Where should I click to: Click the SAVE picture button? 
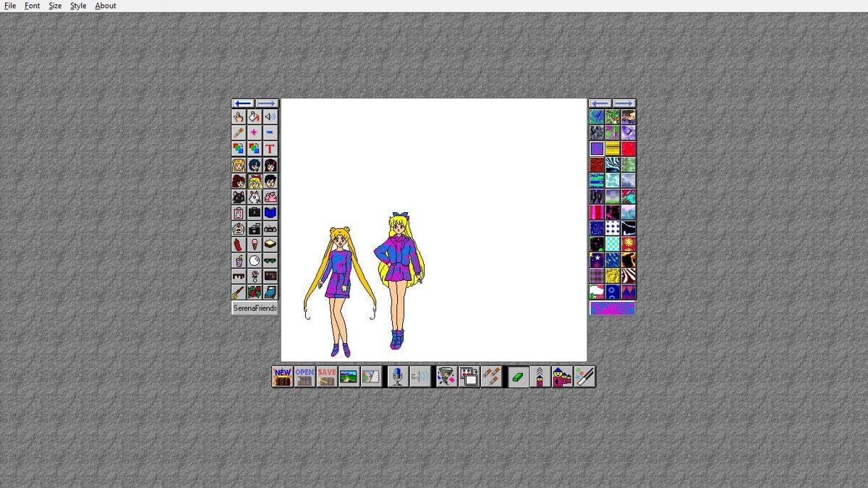point(327,376)
